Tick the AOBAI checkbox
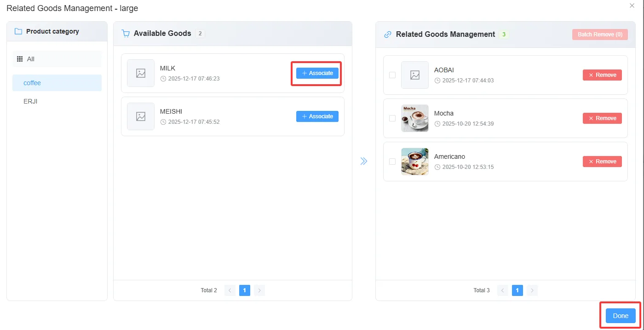The height and width of the screenshot is (330, 644). pos(392,75)
